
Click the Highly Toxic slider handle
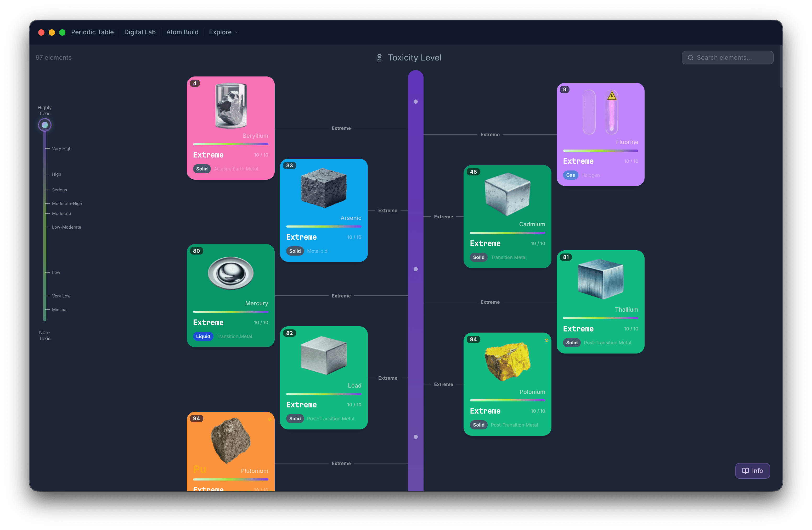coord(45,125)
